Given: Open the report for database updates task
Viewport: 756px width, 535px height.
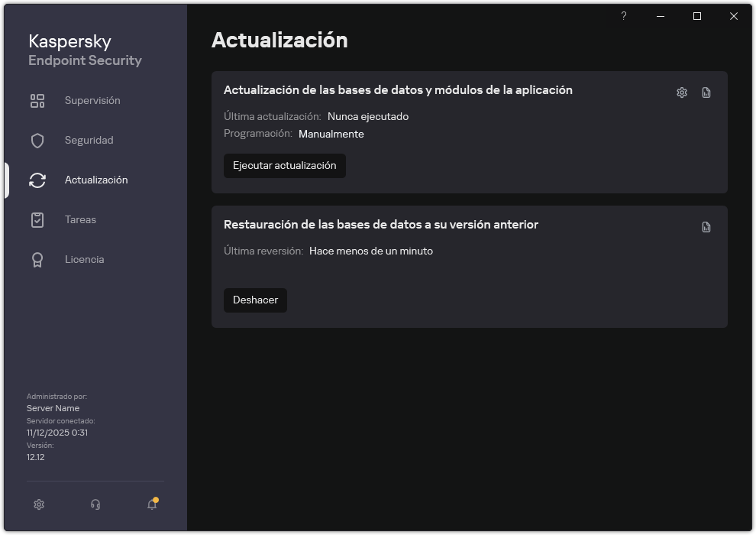Looking at the screenshot, I should (x=706, y=92).
